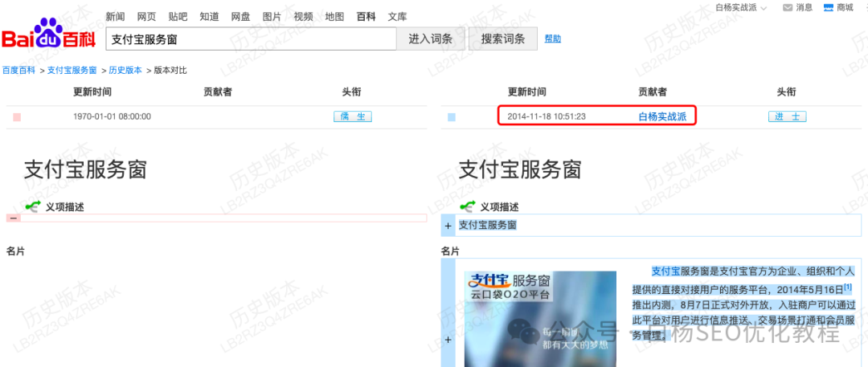This screenshot has height=367, width=868.
Task: Open the 支付宝服务窗 thumbnail image
Action: 540,319
